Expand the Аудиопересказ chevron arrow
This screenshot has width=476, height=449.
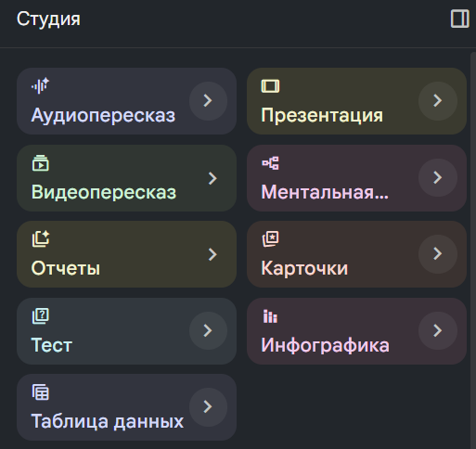(208, 101)
